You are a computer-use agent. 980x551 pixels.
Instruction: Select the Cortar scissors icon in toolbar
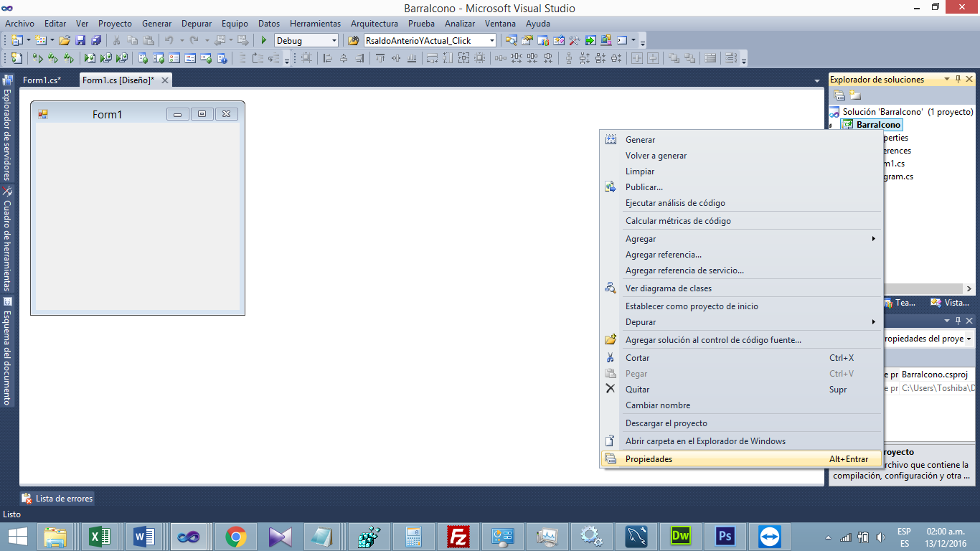(x=116, y=40)
